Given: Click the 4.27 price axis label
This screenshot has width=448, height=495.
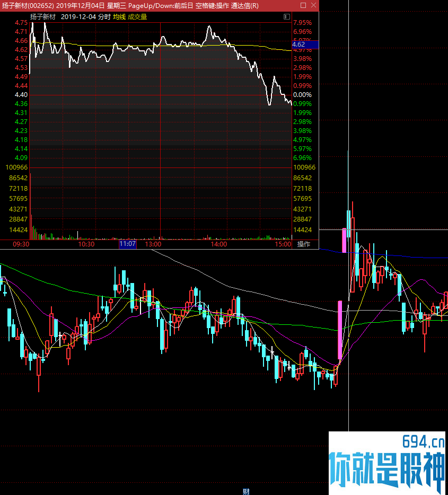Looking at the screenshot, I should point(21,121).
